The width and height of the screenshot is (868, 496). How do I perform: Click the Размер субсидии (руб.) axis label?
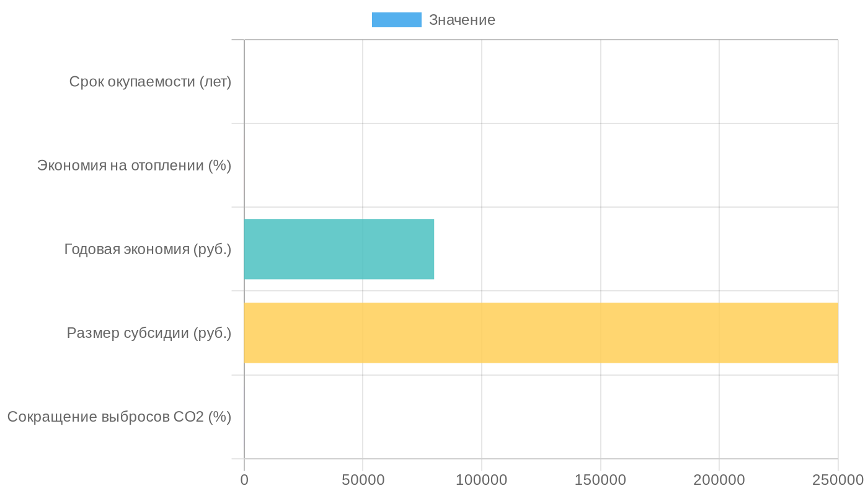point(149,333)
